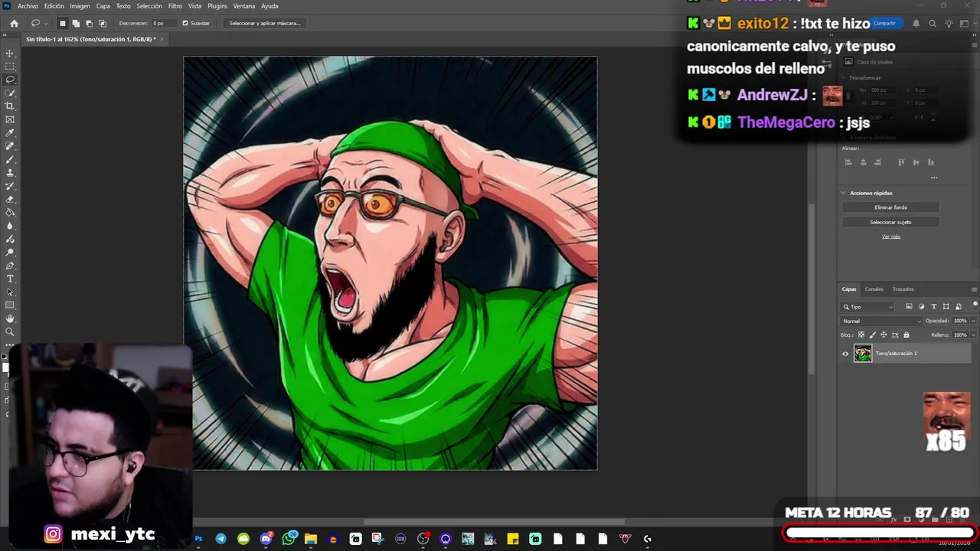980x551 pixels.
Task: Toggle lock all for layer
Action: 906,335
